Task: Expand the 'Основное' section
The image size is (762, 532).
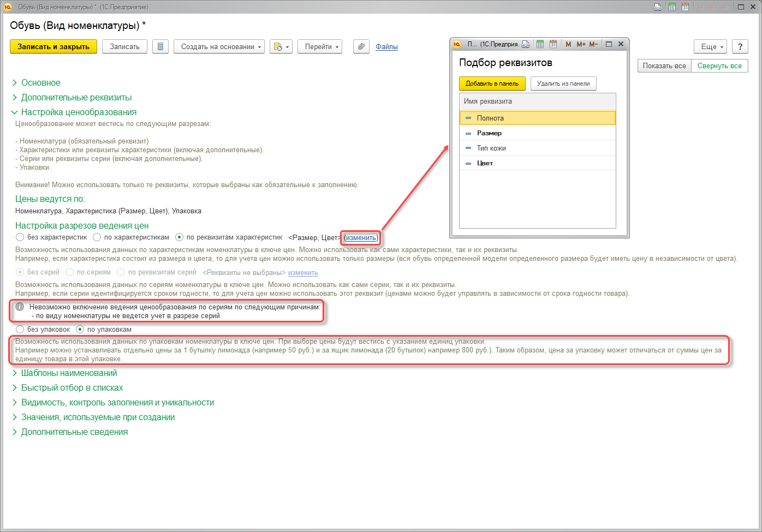Action: [40, 83]
